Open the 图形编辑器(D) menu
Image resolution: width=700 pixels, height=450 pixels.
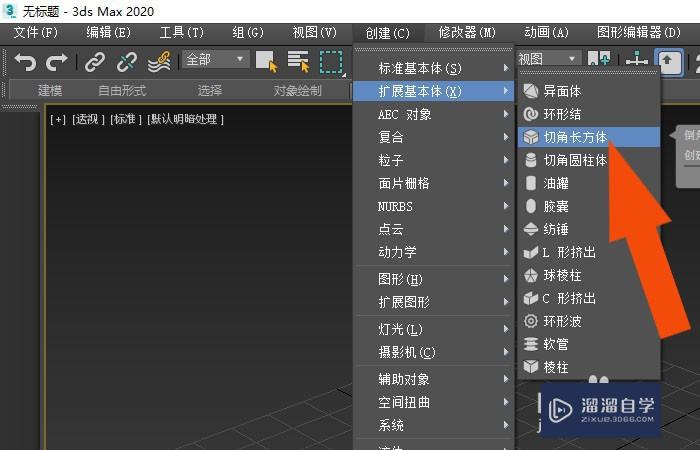pyautogui.click(x=638, y=32)
